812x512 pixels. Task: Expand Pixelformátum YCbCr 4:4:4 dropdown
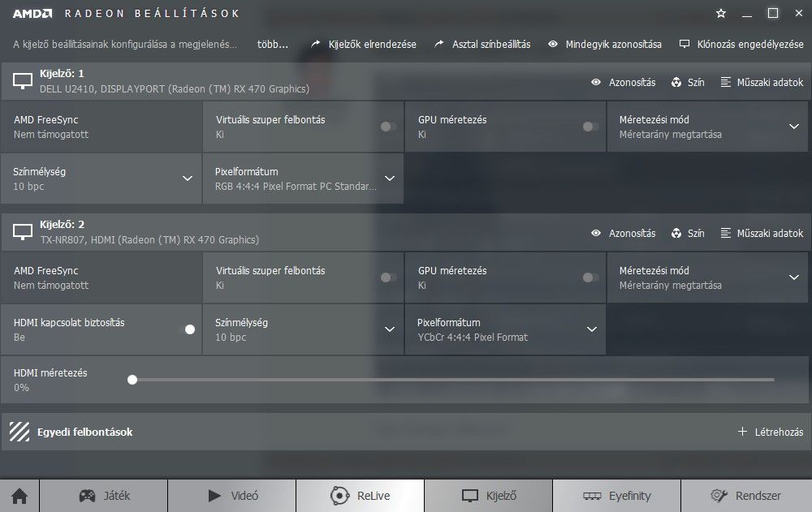tap(592, 329)
